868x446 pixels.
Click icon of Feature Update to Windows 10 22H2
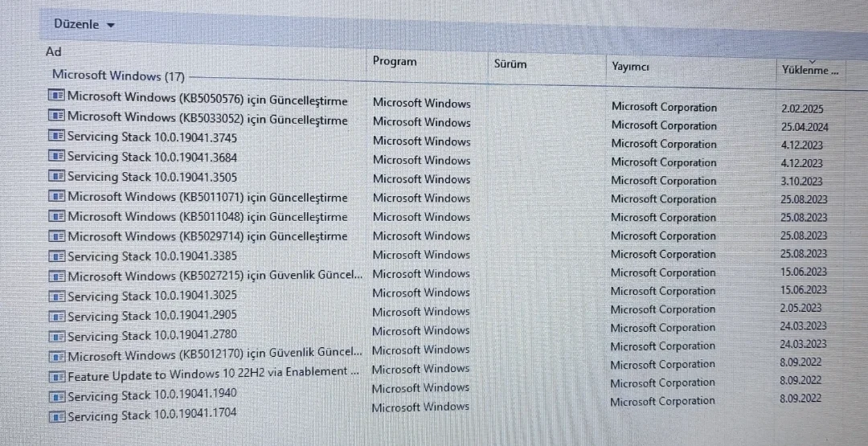coord(56,375)
